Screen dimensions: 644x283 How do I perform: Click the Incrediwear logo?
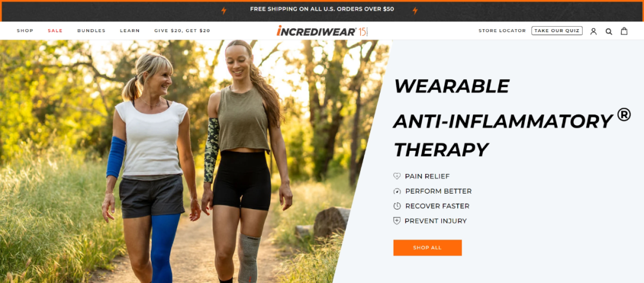click(322, 31)
